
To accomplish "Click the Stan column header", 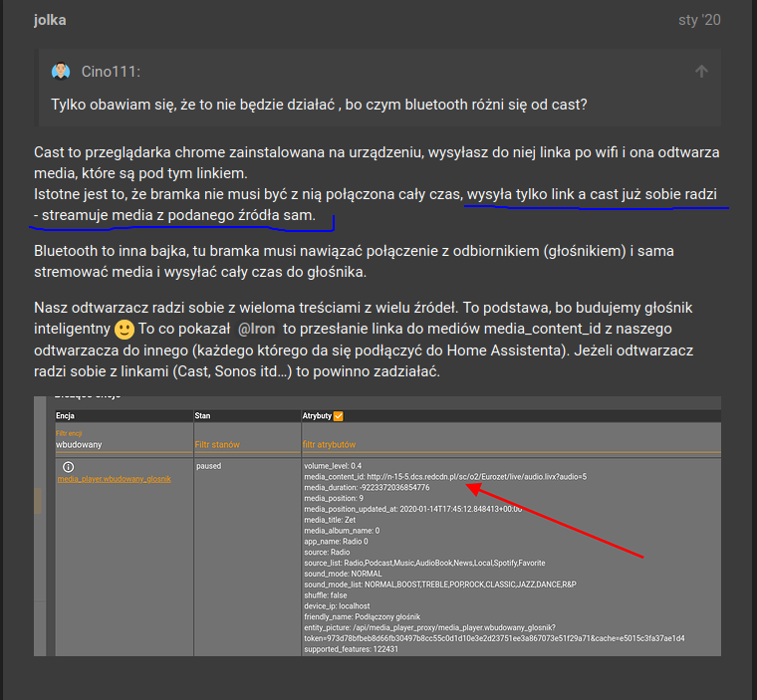I will click(202, 415).
